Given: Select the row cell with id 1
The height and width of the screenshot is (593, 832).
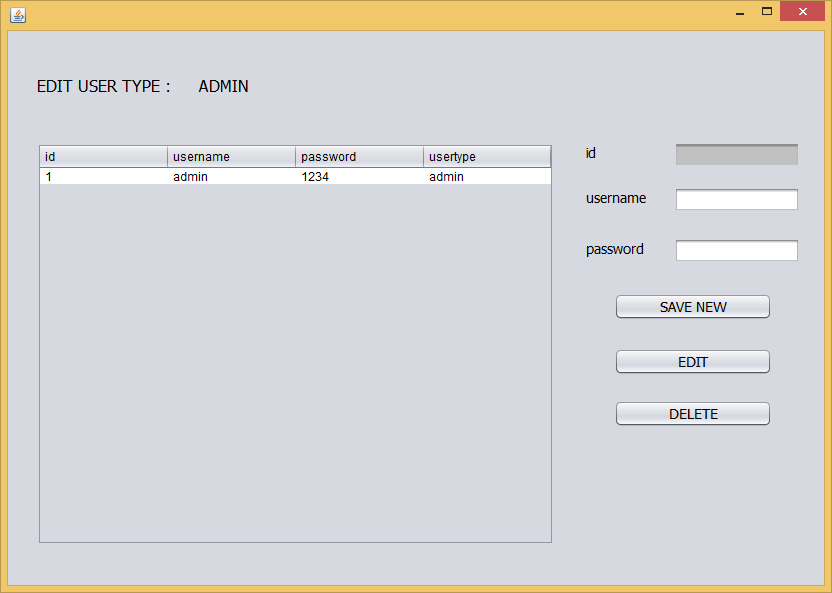Looking at the screenshot, I should click(x=103, y=177).
